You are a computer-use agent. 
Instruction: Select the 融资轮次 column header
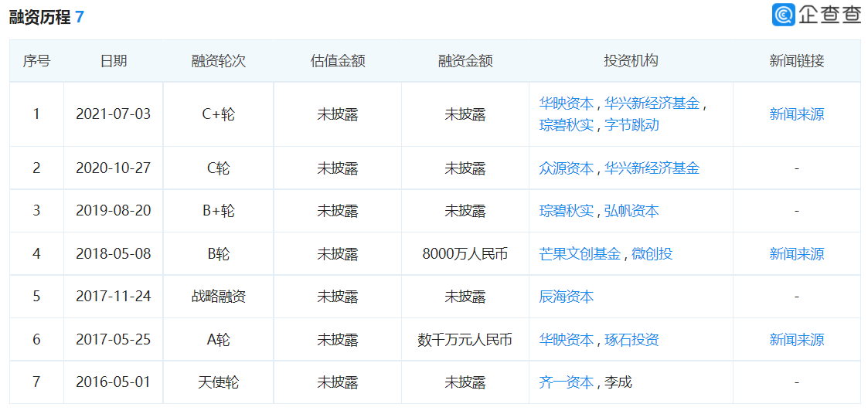[x=218, y=61]
